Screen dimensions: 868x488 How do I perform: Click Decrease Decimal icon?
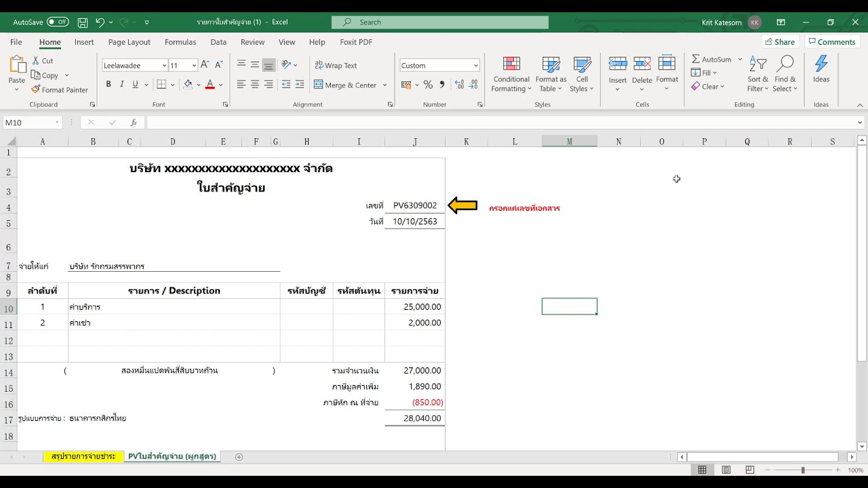(x=473, y=85)
